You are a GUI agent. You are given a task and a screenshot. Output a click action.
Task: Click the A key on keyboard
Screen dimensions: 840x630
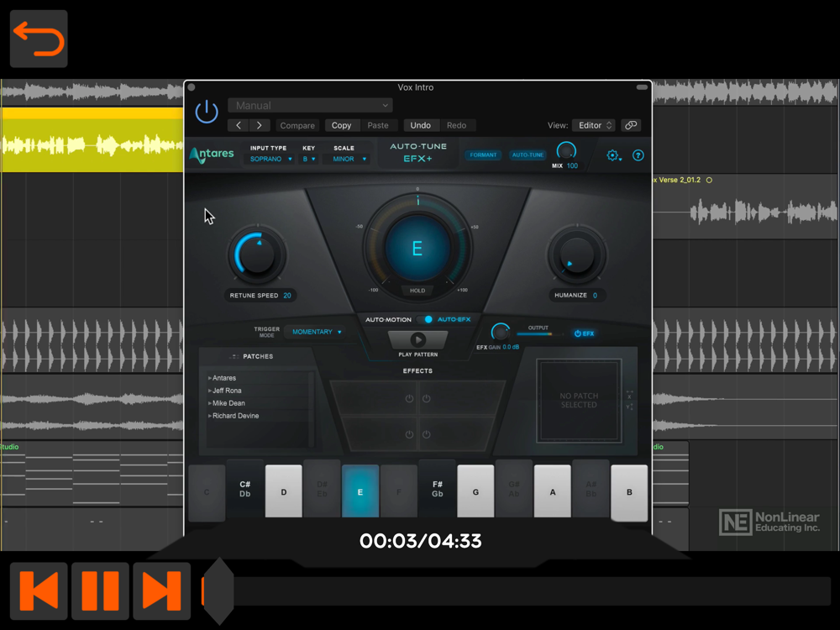tap(553, 491)
